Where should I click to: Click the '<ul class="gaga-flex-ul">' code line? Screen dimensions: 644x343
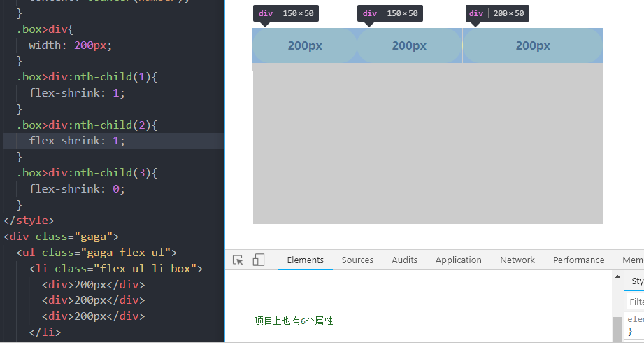click(x=96, y=253)
